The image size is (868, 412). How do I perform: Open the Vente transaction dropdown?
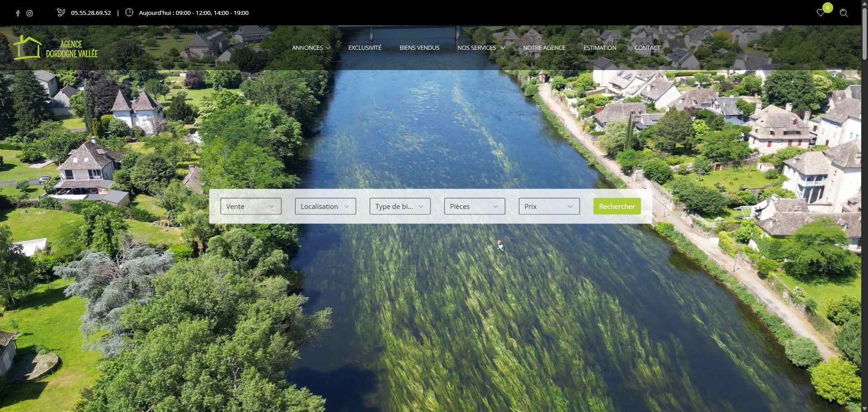[251, 206]
